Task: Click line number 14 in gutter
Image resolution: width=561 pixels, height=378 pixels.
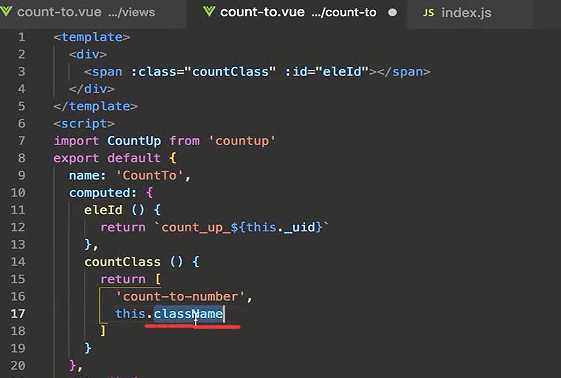Action: tap(18, 262)
